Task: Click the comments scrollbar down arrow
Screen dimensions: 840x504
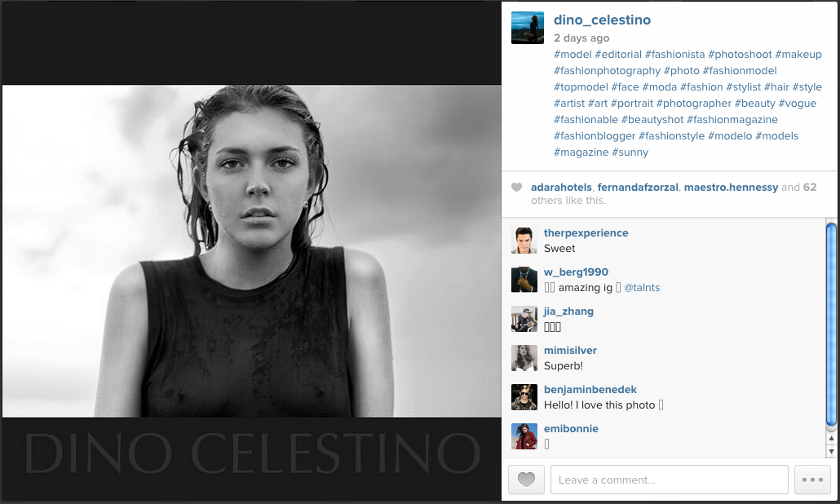Action: point(831,452)
